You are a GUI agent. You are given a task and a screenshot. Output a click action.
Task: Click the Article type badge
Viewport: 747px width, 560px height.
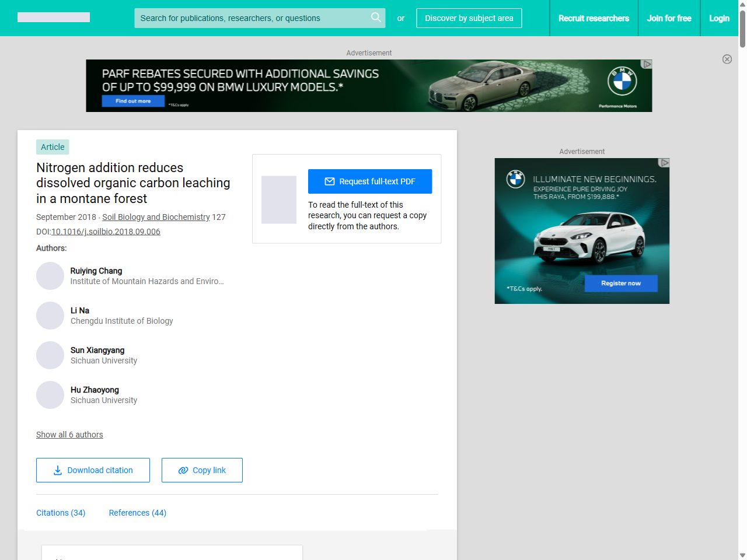[x=53, y=147]
